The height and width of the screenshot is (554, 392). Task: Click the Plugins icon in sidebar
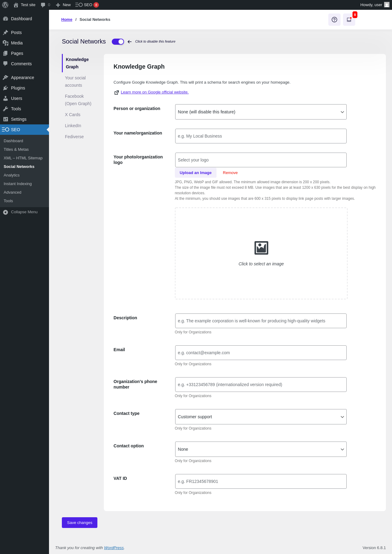[x=6, y=88]
